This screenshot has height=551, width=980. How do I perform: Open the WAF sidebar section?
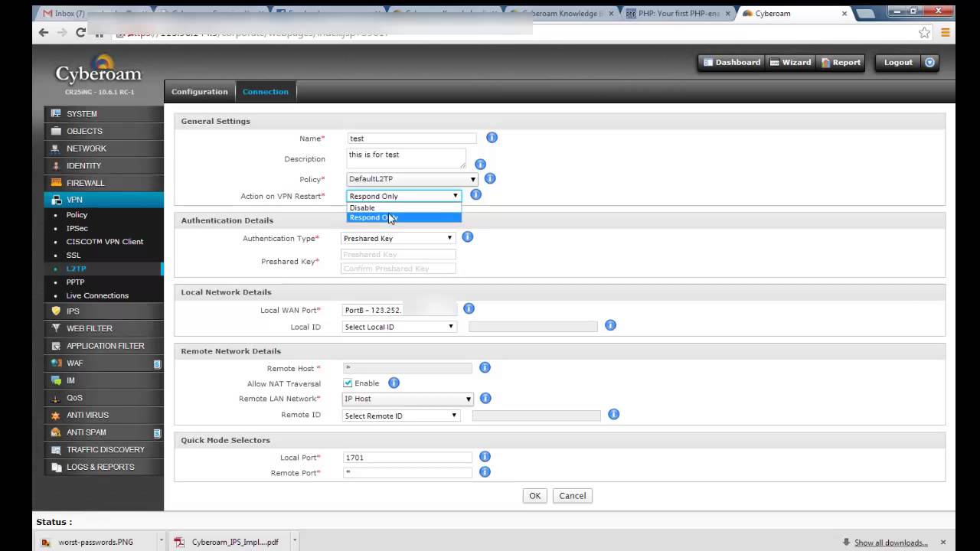[104, 363]
